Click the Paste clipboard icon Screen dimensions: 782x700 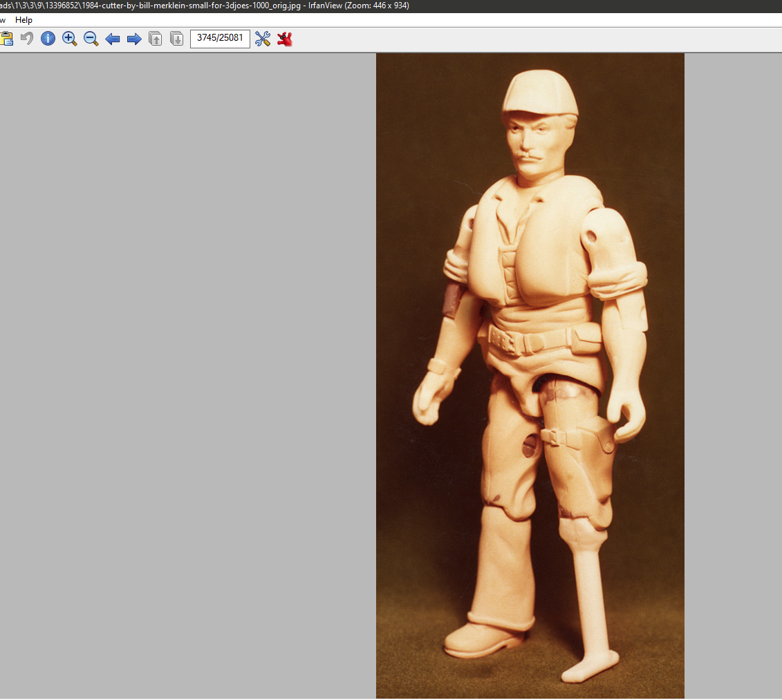6,39
